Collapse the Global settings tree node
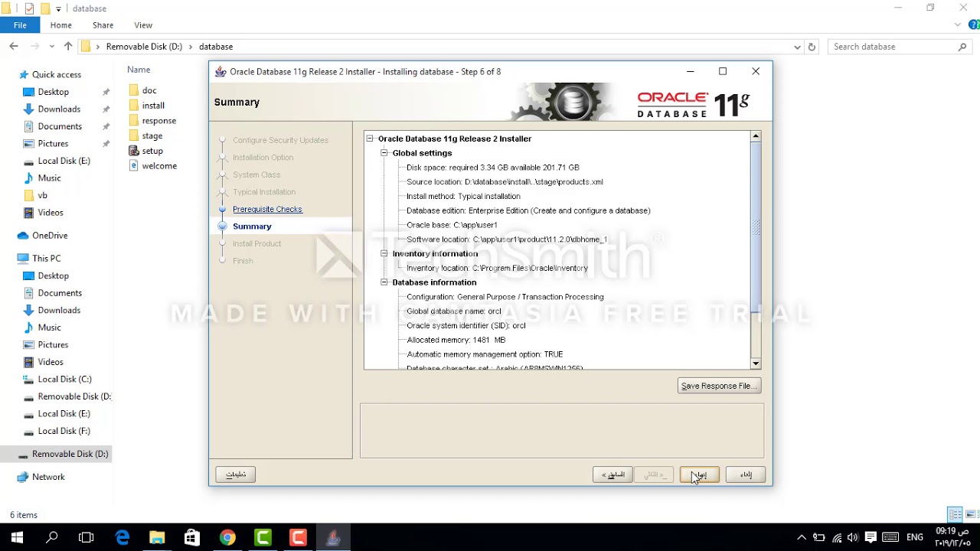Screen dimensions: 980x551 coord(384,153)
